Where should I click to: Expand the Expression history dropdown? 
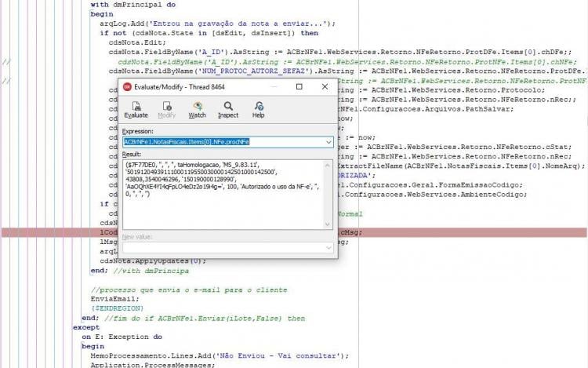[x=328, y=142]
